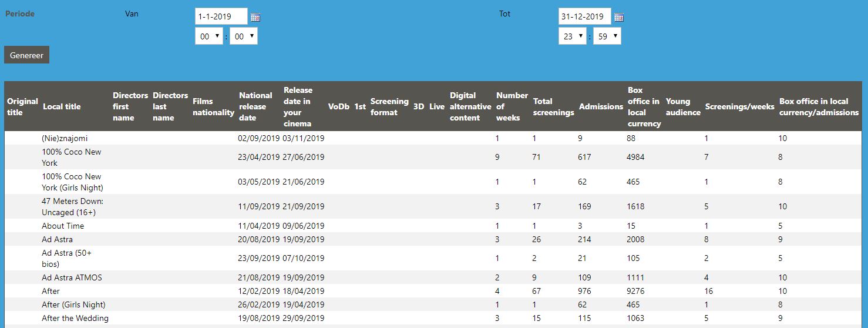Image resolution: width=868 pixels, height=328 pixels.
Task: Click cinema release date 27/06/2019
Action: click(x=304, y=158)
